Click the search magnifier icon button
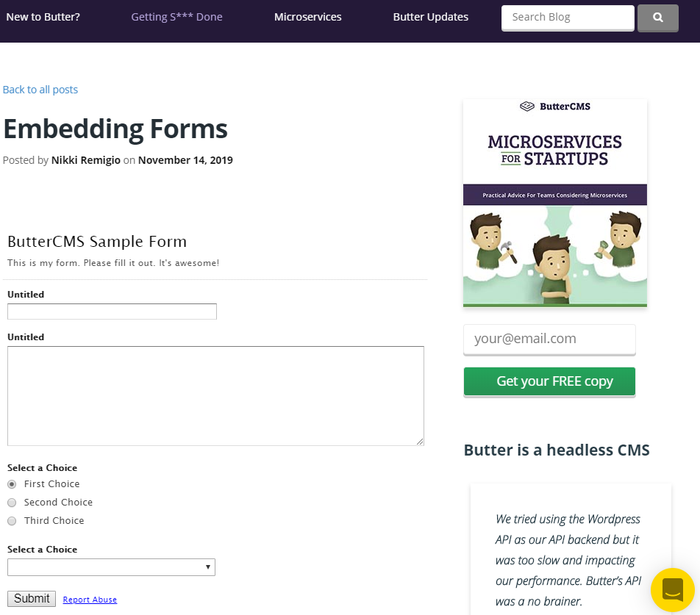The width and height of the screenshot is (700, 615). pyautogui.click(x=657, y=18)
